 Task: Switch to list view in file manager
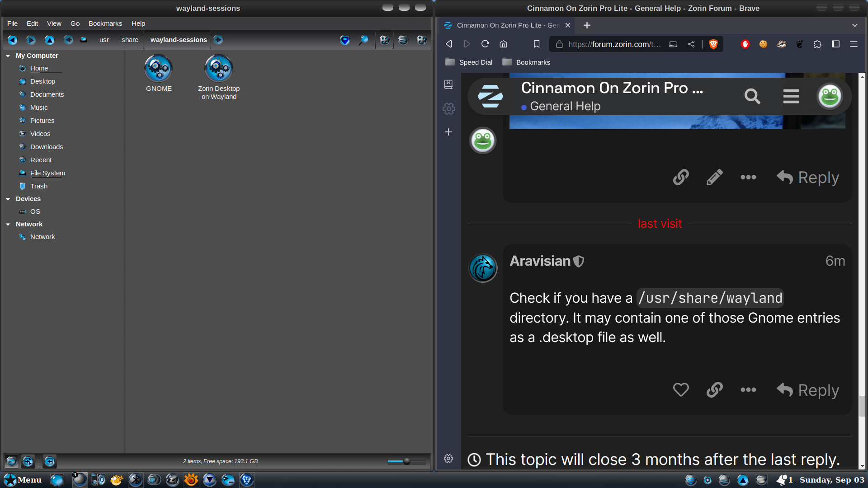tap(403, 40)
